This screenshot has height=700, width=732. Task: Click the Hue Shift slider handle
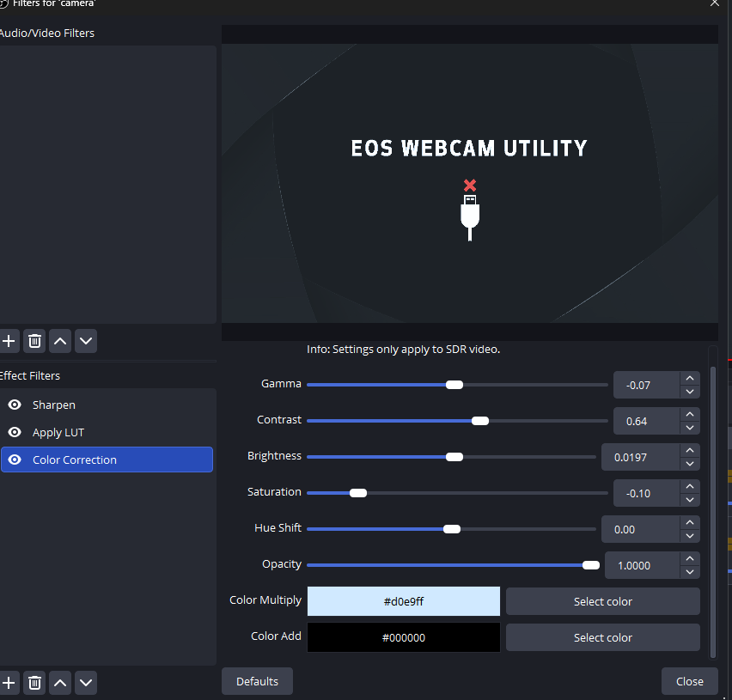(x=451, y=529)
